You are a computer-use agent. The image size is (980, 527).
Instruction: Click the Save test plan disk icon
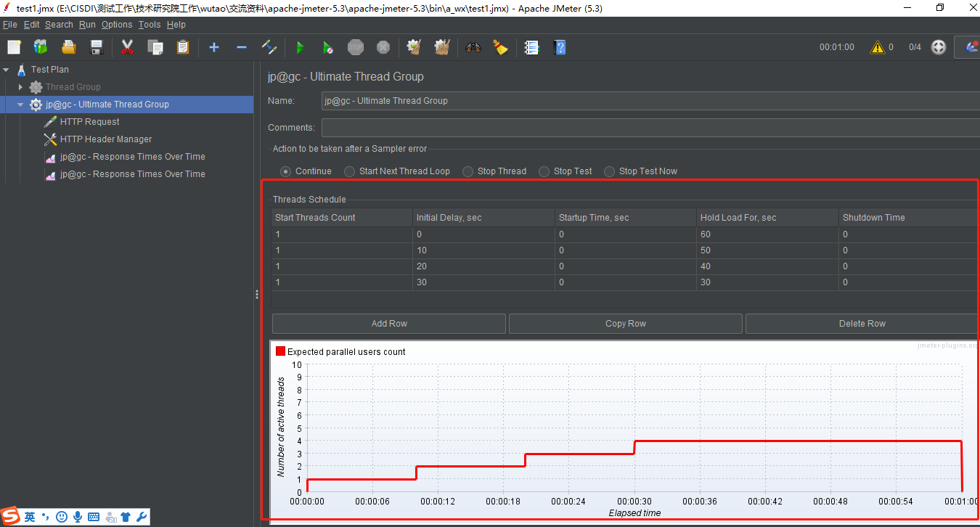(x=97, y=47)
